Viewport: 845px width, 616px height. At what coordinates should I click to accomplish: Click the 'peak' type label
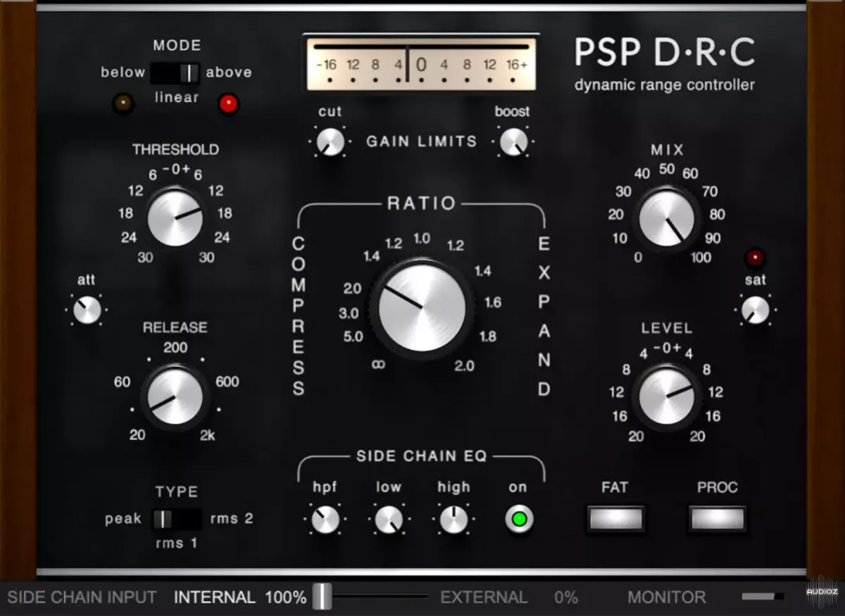[x=123, y=520]
